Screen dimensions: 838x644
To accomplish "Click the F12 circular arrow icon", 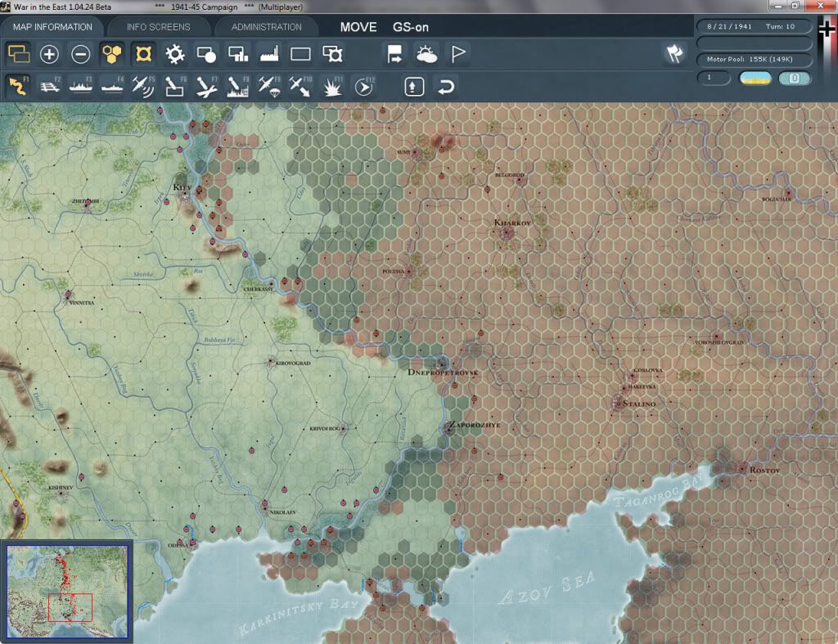I will pyautogui.click(x=364, y=87).
